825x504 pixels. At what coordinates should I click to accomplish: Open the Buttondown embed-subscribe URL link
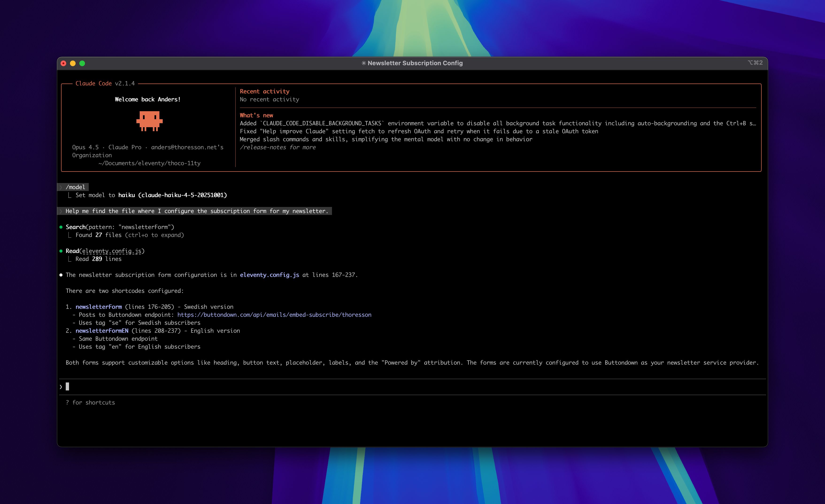click(x=274, y=315)
